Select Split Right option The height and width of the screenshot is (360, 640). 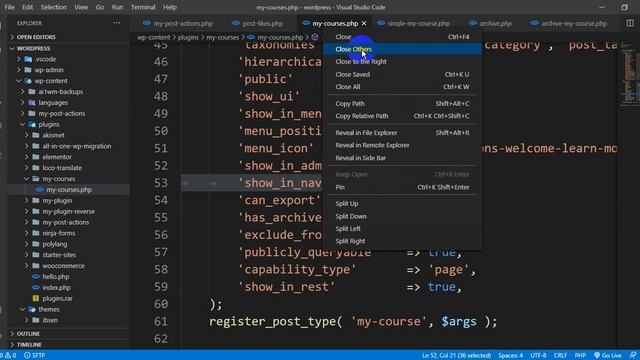pos(402,241)
